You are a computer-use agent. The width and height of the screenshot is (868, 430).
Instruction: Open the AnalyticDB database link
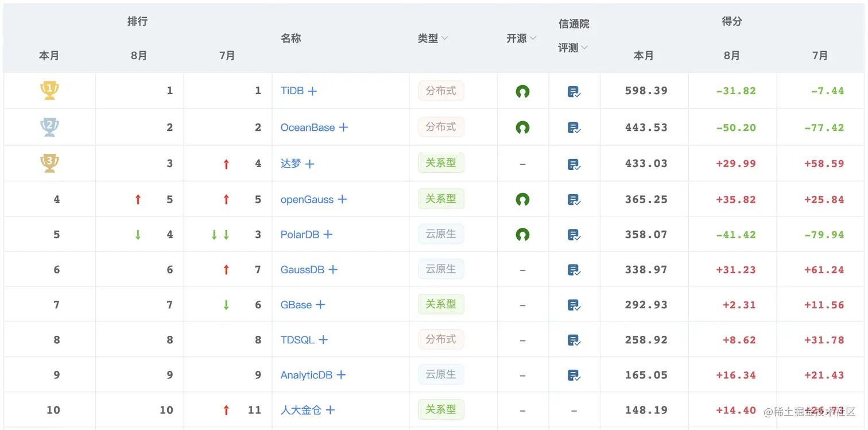tap(307, 375)
